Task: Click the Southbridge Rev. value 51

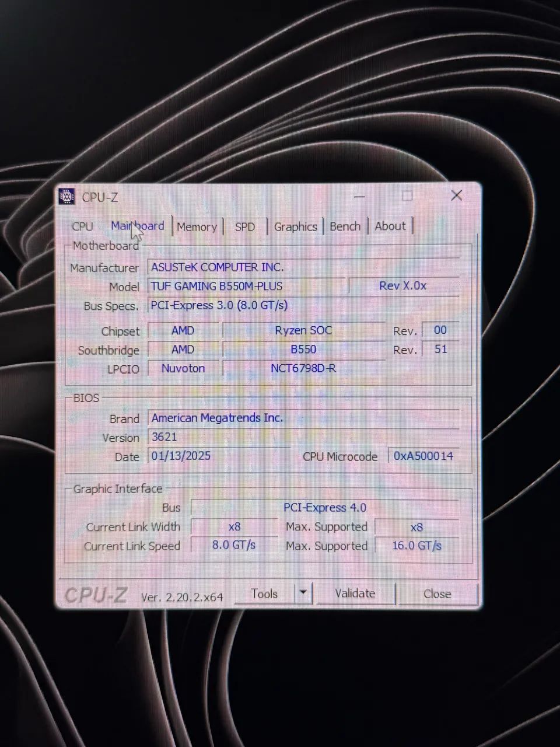Action: tap(440, 350)
